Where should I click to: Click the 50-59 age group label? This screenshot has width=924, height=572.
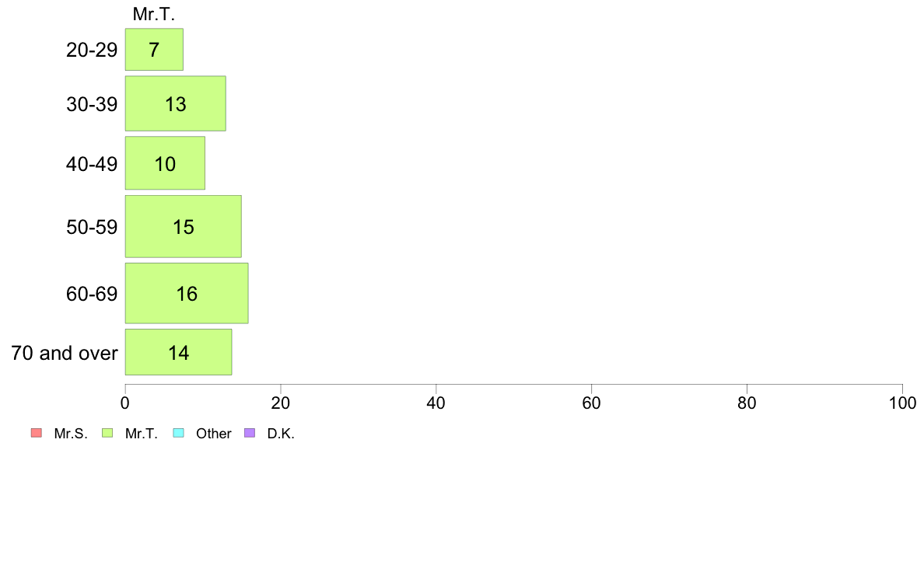(x=92, y=227)
